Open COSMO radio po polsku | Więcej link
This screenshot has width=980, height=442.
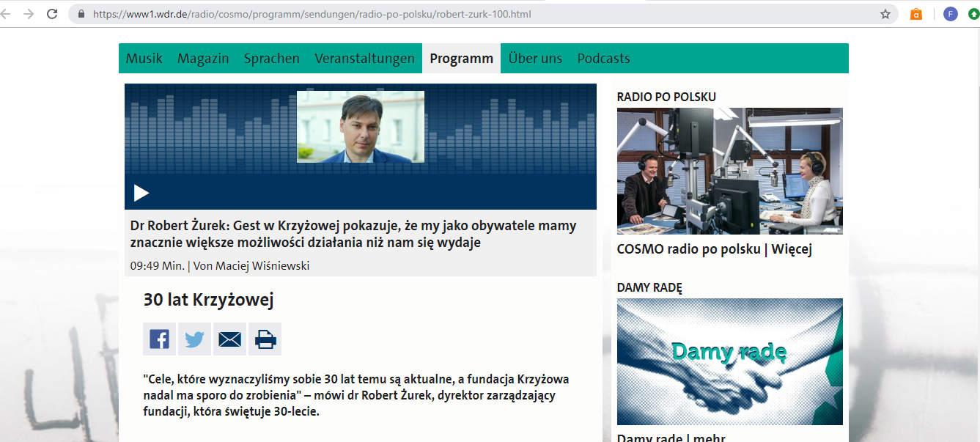point(715,249)
